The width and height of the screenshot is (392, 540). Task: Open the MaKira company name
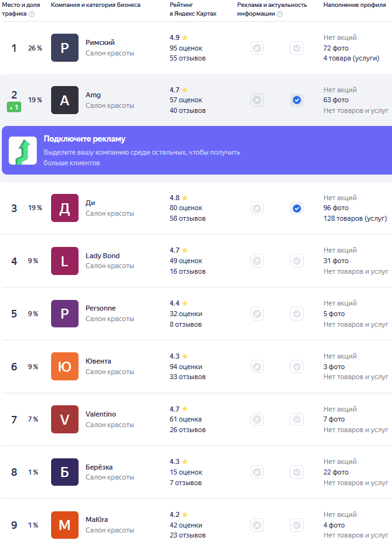[97, 519]
